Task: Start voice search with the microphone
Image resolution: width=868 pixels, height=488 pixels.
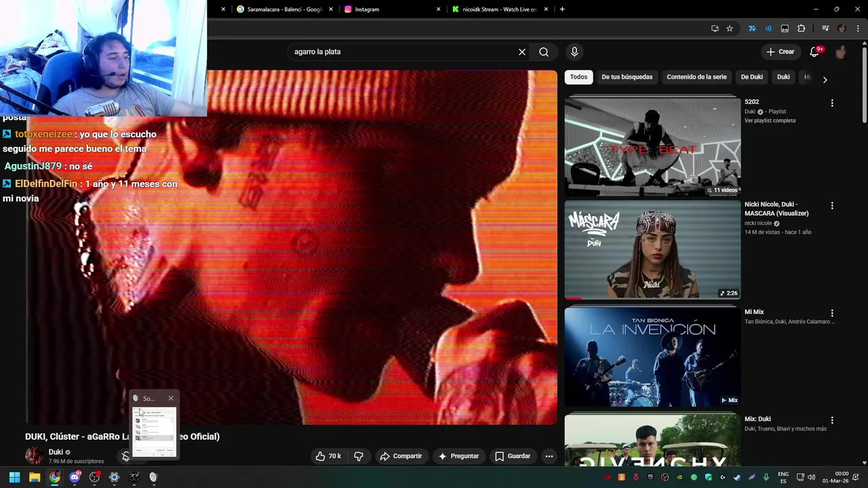Action: point(574,52)
